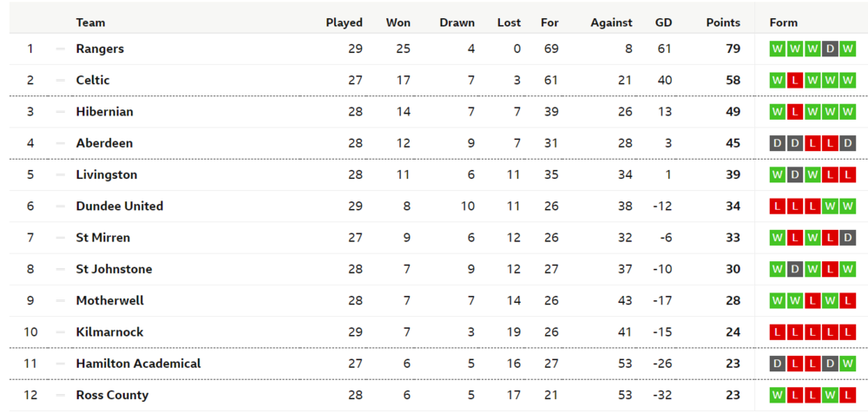Click Kilmarnock's first red L badge
Viewport: 868px width, 420px height.
pyautogui.click(x=778, y=332)
